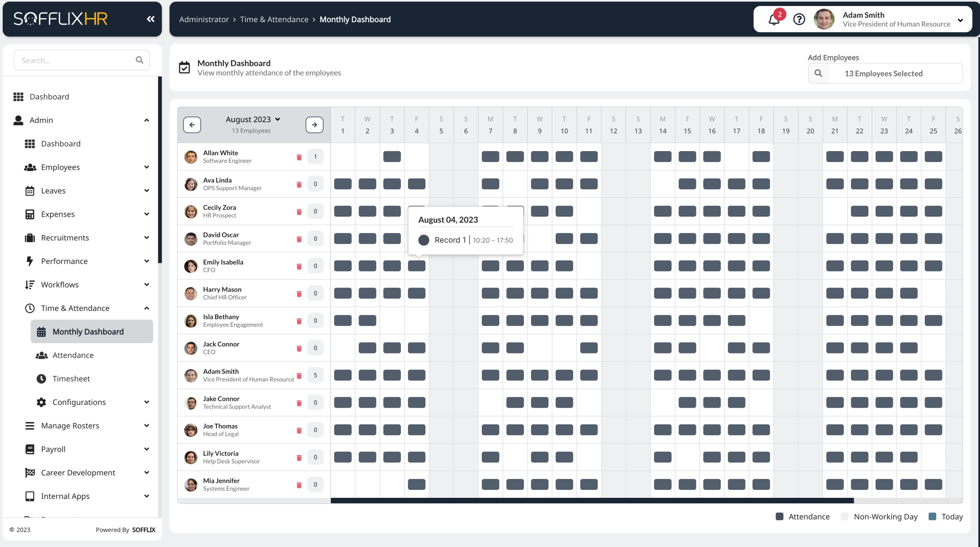Collapse the sidebar with double chevron icon

150,19
